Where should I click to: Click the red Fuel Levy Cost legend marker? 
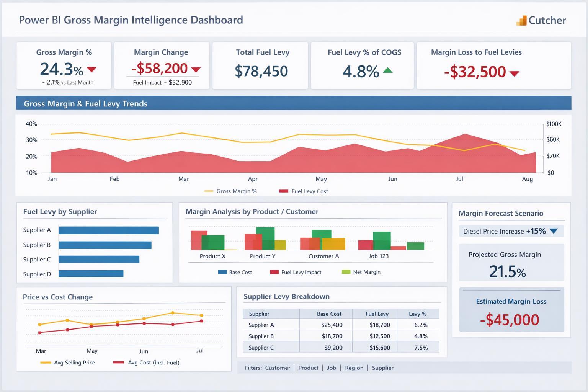click(x=284, y=191)
